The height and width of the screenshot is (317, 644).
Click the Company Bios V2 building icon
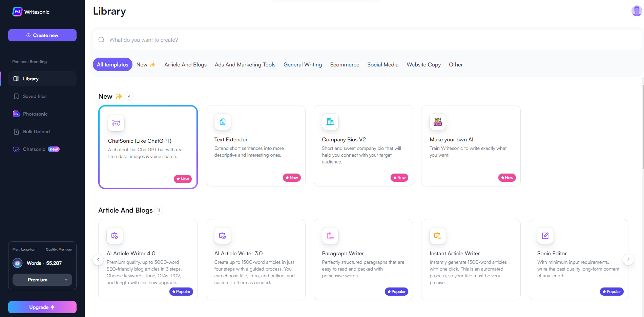(x=330, y=122)
